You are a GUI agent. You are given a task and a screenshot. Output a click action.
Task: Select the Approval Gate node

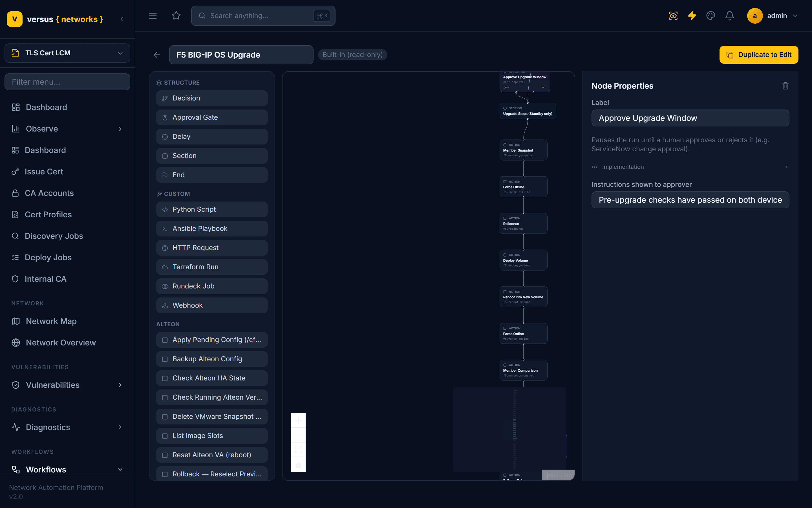tap(212, 117)
